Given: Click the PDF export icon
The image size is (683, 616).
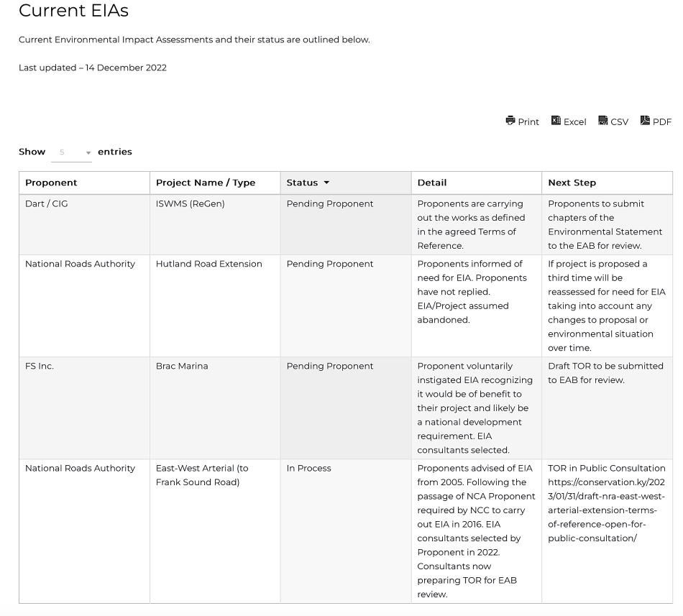Looking at the screenshot, I should (x=646, y=121).
